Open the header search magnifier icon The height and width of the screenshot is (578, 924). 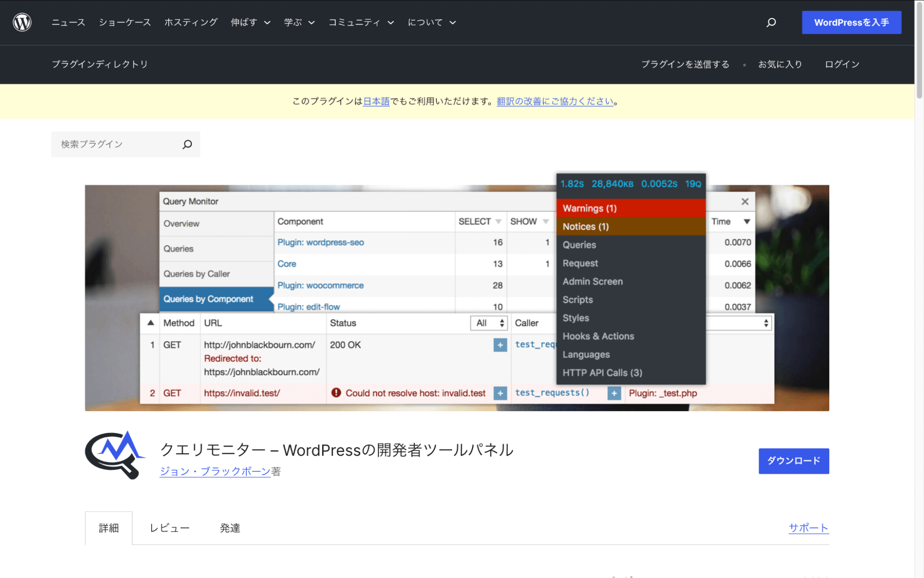[x=771, y=22]
